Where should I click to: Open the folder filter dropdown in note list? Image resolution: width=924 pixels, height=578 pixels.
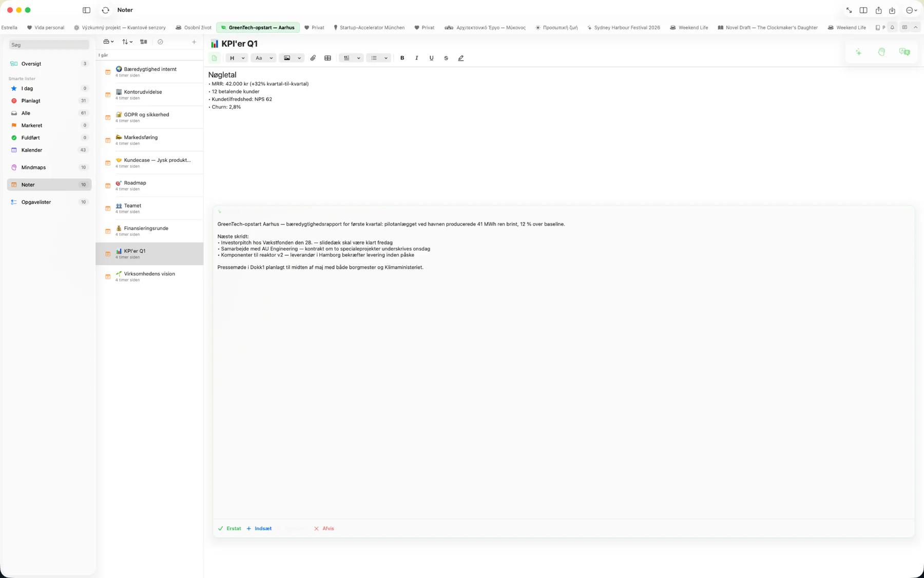[108, 42]
